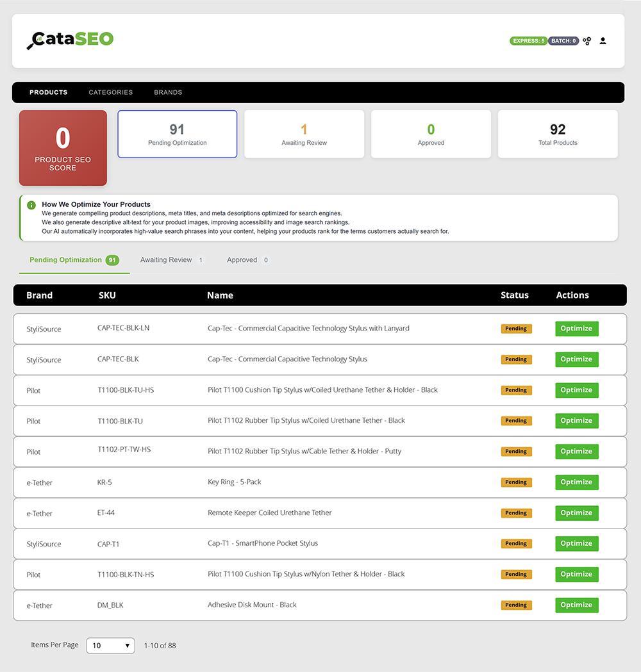Click the BATCH: 0 badge
This screenshot has width=641, height=672.
tap(563, 41)
